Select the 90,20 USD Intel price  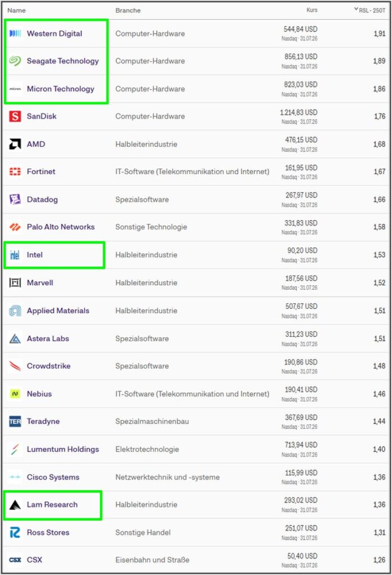coord(303,250)
